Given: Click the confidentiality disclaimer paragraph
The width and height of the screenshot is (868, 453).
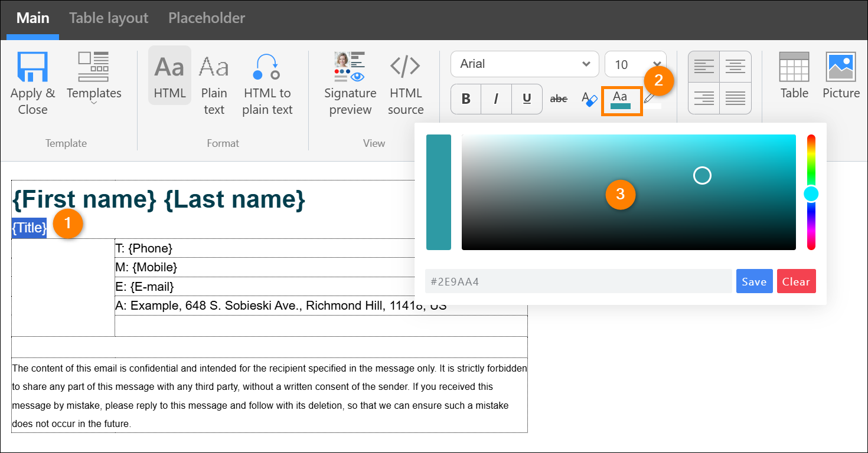Looking at the screenshot, I should tap(269, 396).
